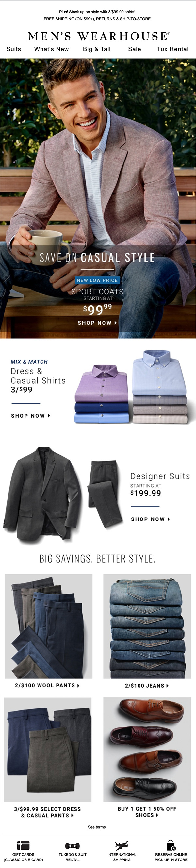Click the shopping bag reserve online icon
Viewport: 196px width, 868px height.
click(x=171, y=845)
